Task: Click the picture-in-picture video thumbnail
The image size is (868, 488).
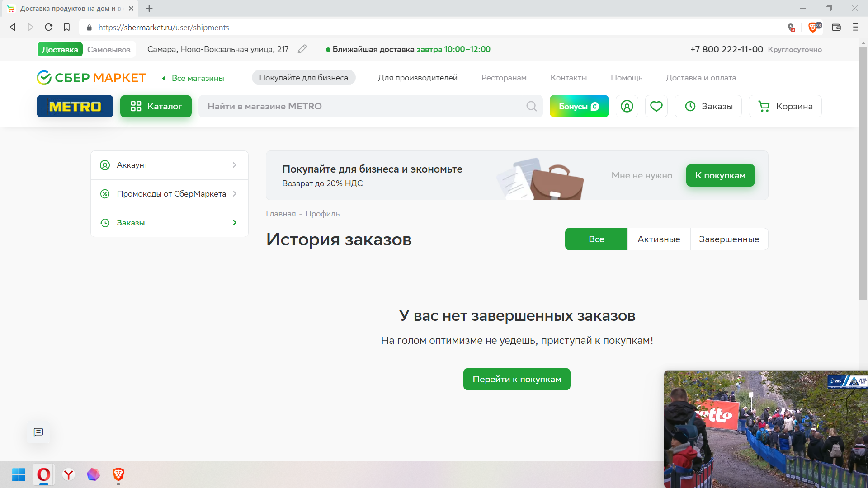Action: pos(766,429)
